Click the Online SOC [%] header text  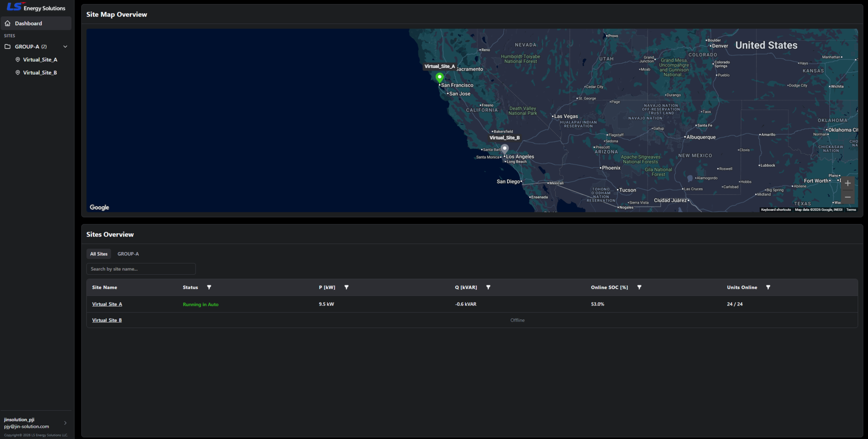point(609,288)
